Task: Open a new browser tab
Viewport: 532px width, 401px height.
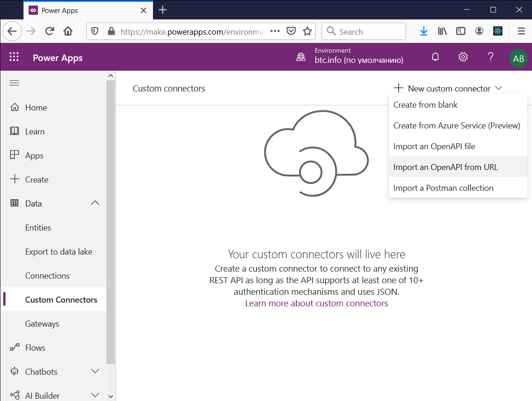Action: point(163,10)
